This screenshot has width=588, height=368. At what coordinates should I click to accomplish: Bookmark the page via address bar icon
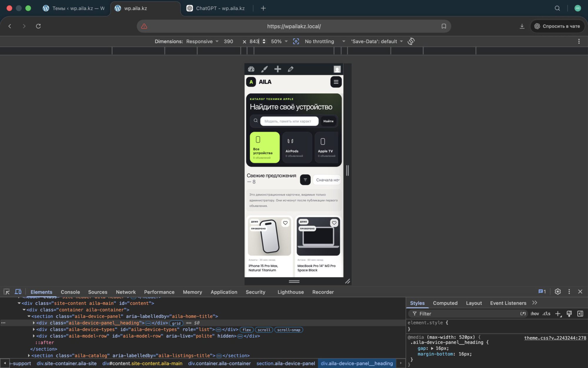point(444,26)
